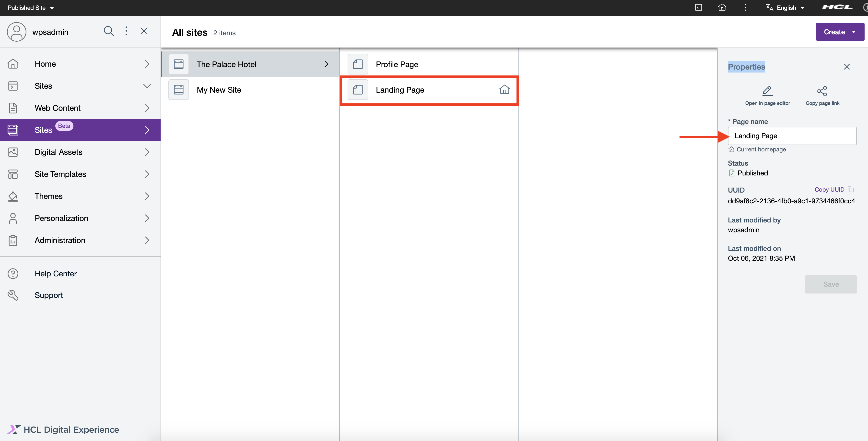Open the Help Center
The image size is (868, 441).
coord(56,273)
